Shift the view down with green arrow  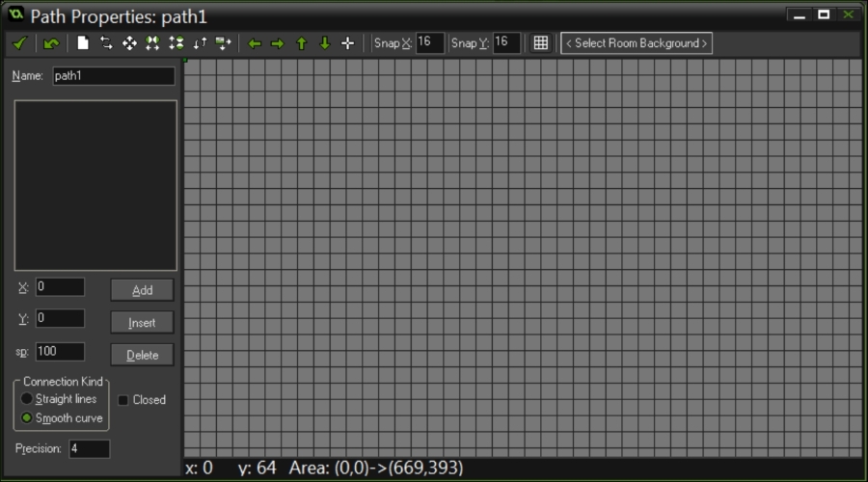click(x=325, y=43)
